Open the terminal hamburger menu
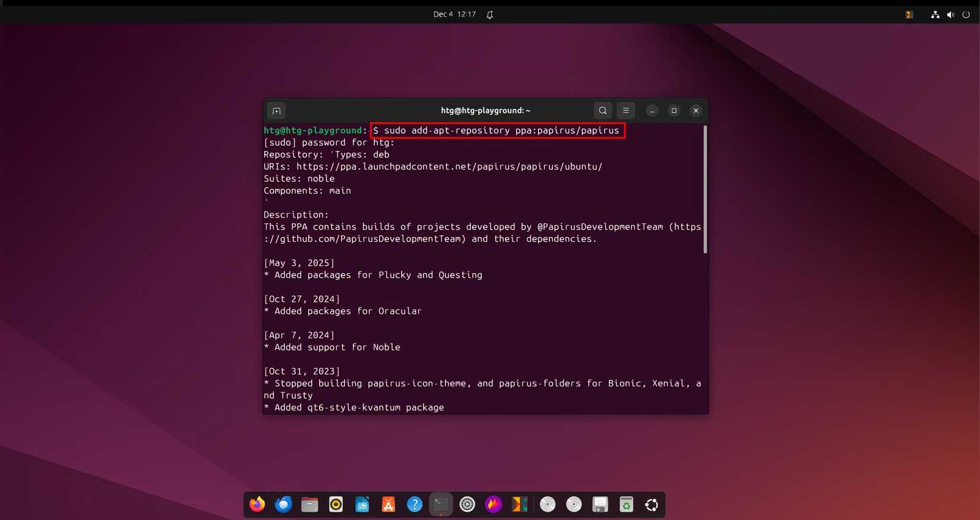Viewport: 980px width, 520px height. tap(625, 111)
